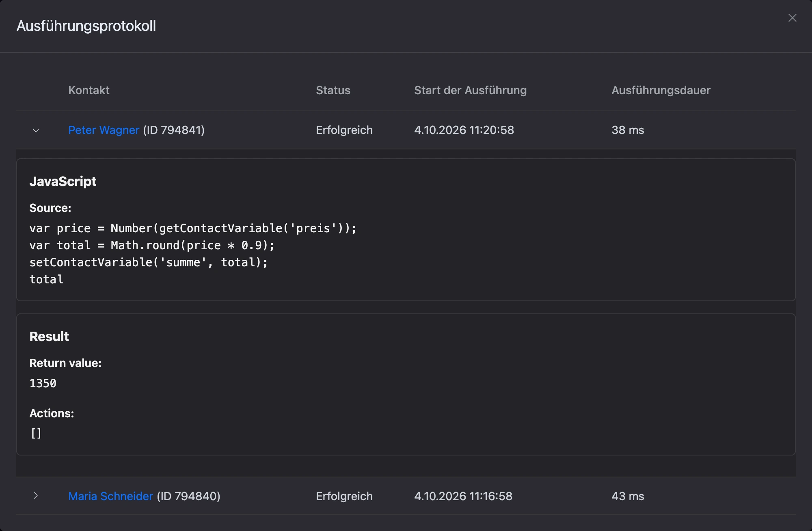Click the 4.10.2026 11:20:58 timestamp
Screen dimensions: 812x531
point(464,130)
